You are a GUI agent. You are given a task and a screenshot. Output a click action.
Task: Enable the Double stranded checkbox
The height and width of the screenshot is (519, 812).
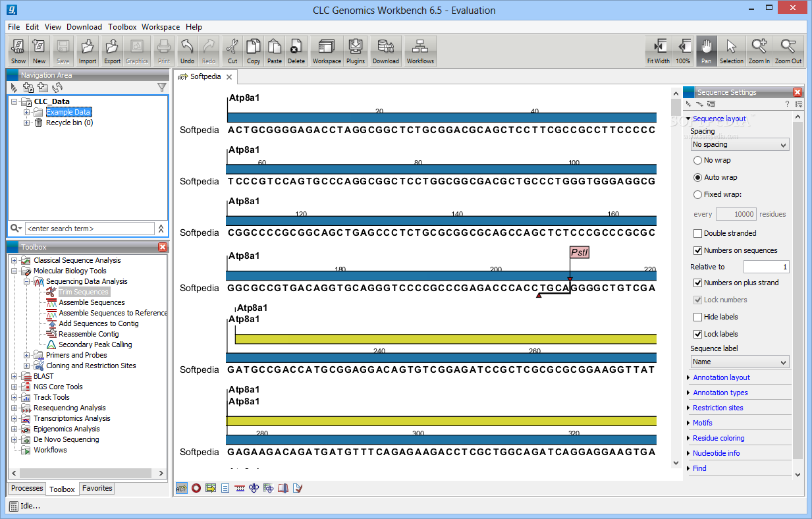coord(697,233)
